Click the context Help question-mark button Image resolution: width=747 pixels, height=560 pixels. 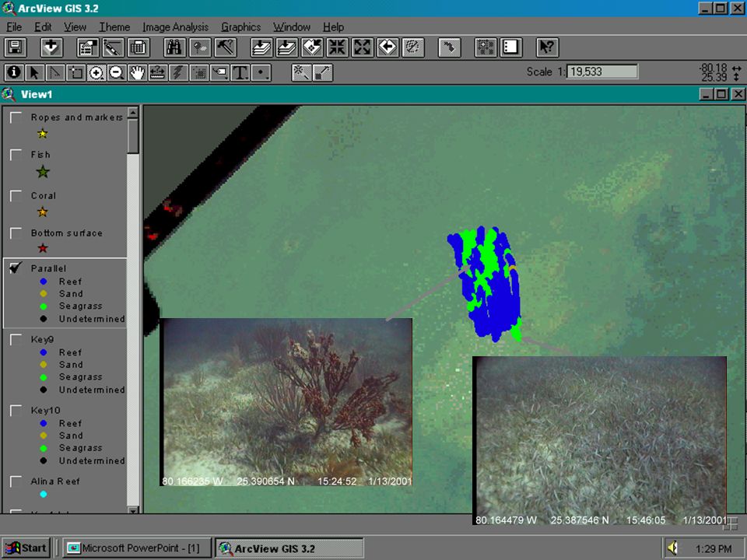(x=547, y=47)
